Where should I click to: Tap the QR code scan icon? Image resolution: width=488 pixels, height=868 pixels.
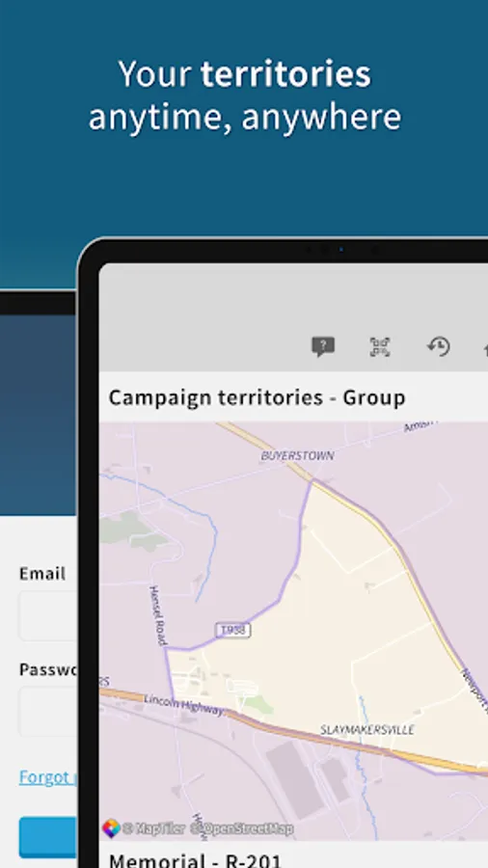point(380,347)
